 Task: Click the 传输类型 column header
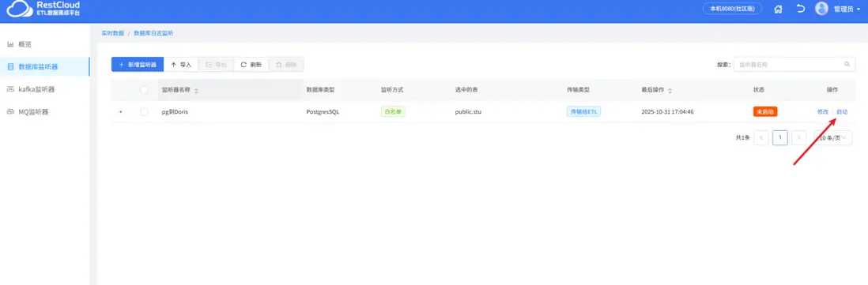click(x=578, y=89)
